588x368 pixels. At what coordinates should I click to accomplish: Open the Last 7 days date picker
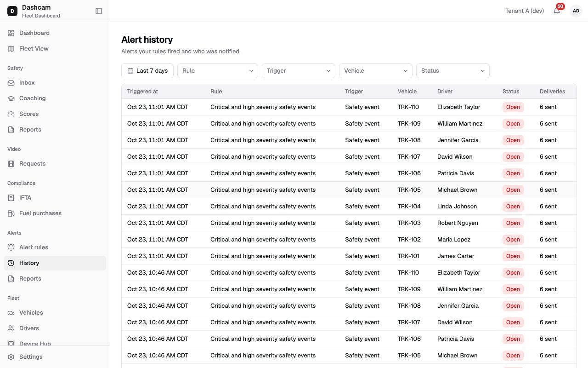[x=147, y=71]
